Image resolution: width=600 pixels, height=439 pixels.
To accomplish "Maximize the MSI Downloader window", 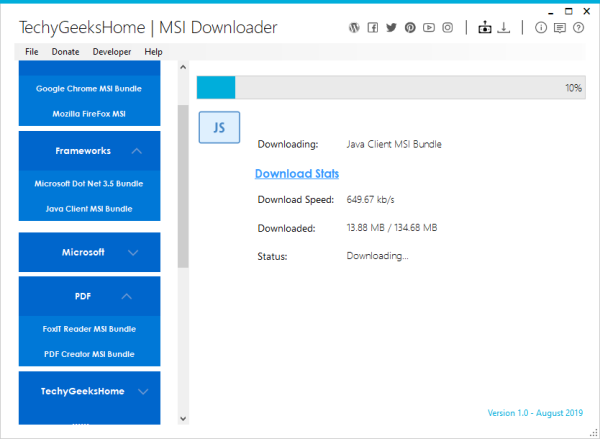I will coord(569,11).
